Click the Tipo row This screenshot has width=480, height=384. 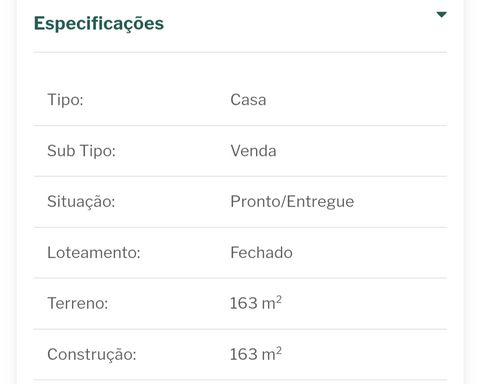pyautogui.click(x=240, y=100)
